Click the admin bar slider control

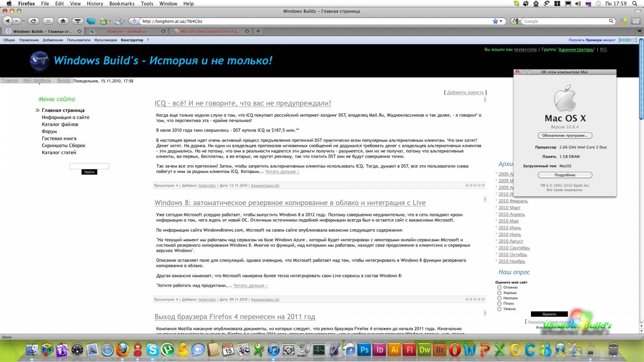[627, 40]
